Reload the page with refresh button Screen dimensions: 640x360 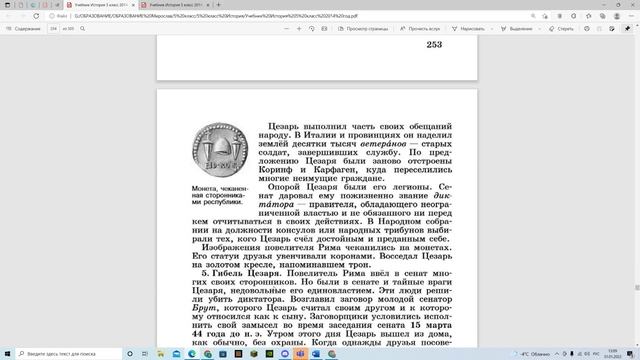(36, 16)
